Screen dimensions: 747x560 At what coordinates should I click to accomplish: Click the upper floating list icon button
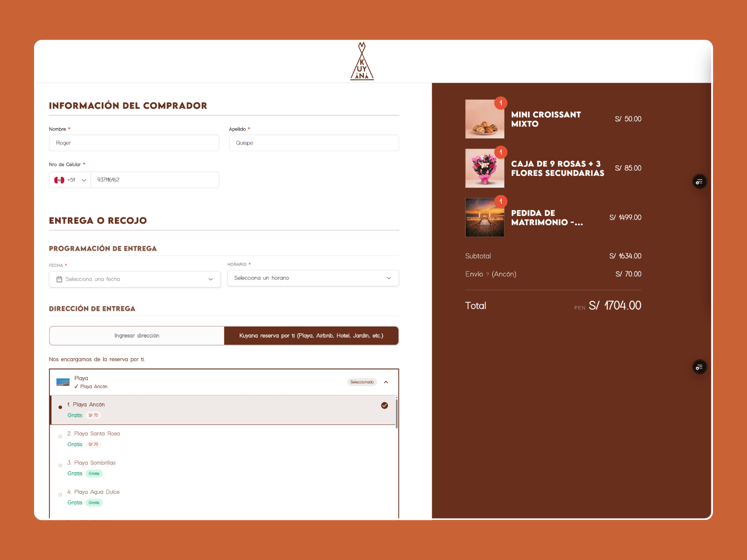click(699, 182)
